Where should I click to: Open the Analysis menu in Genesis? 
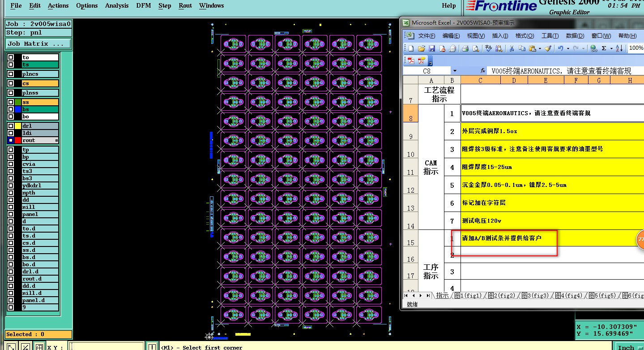coord(117,5)
